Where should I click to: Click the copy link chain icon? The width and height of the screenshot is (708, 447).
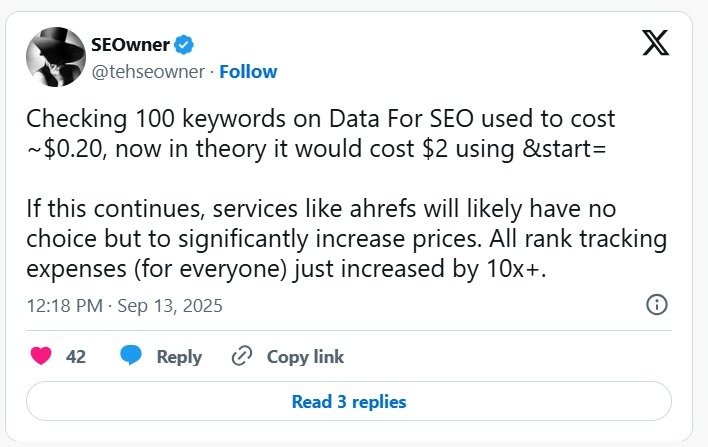[242, 356]
